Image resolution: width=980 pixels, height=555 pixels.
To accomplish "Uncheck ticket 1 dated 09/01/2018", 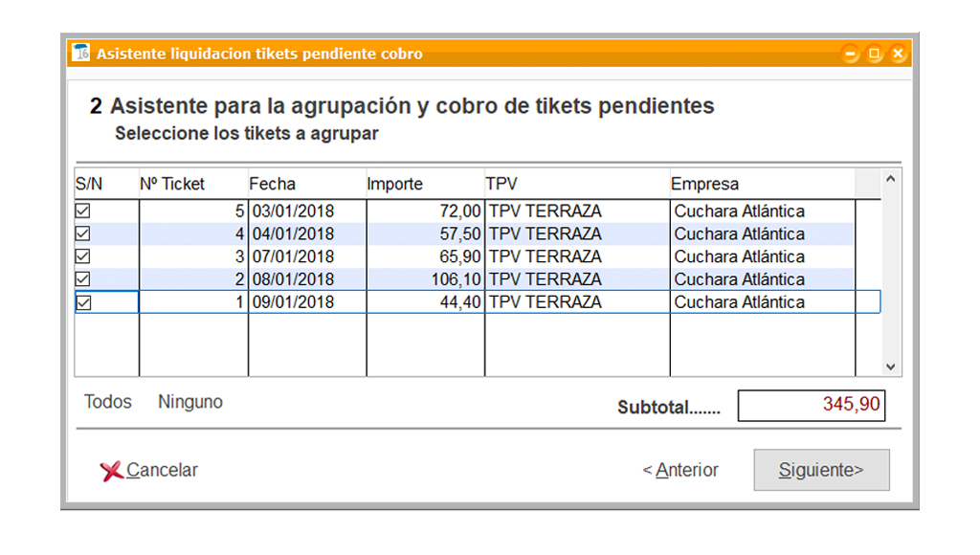I will point(83,302).
